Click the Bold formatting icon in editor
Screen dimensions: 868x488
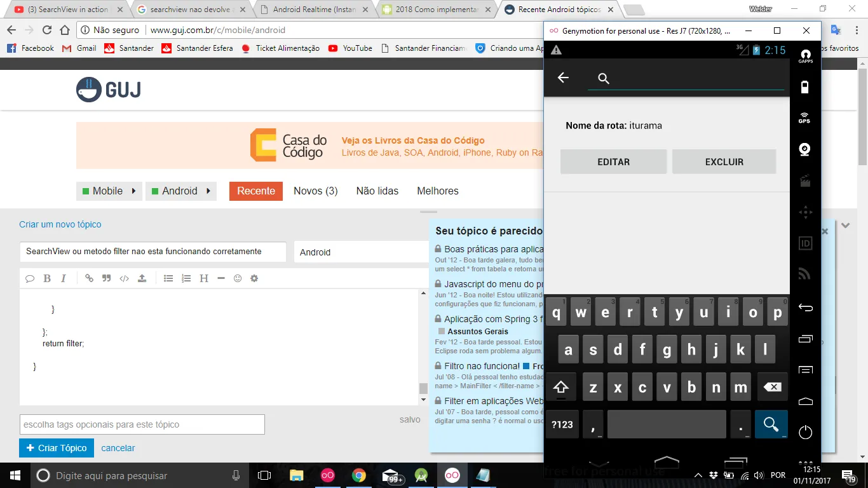click(x=47, y=278)
